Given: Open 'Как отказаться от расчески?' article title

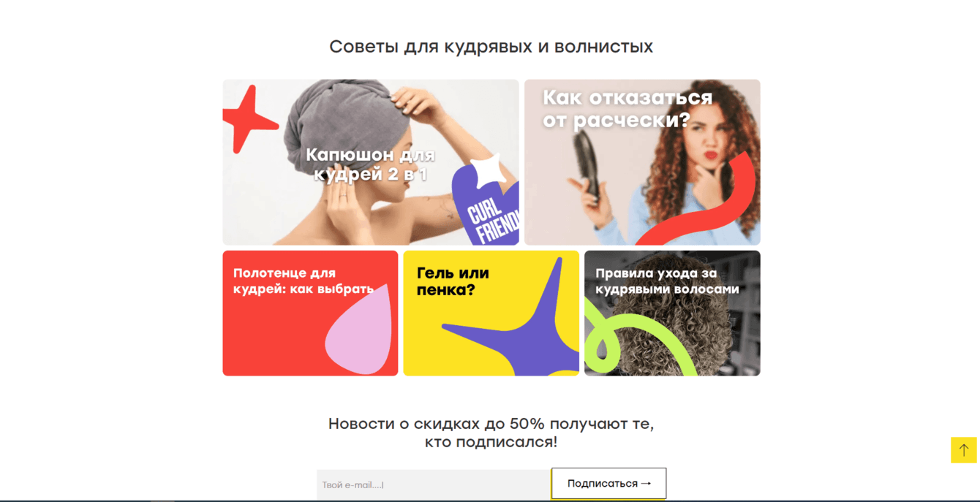Looking at the screenshot, I should click(627, 108).
